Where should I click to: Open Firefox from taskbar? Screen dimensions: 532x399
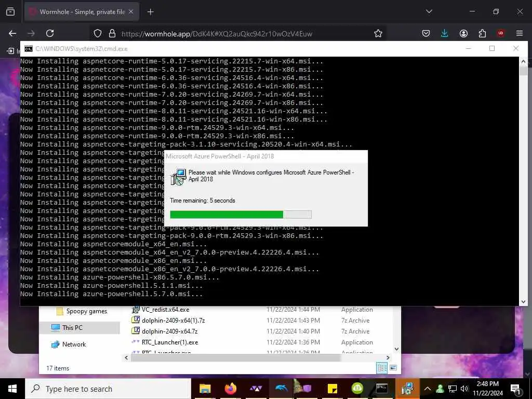click(x=230, y=389)
